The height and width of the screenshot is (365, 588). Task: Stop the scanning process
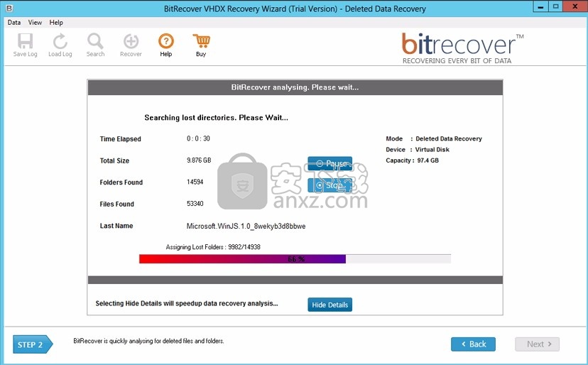point(330,185)
